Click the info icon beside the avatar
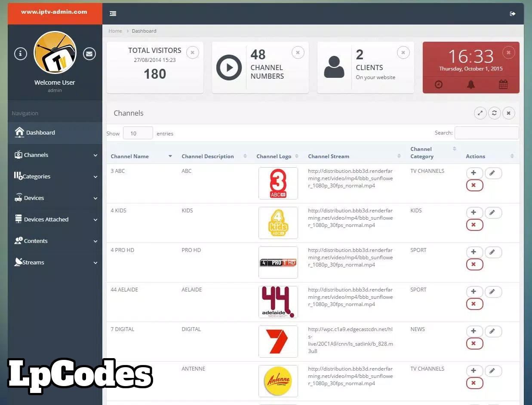Screen dimensions: 532x405 tap(21, 54)
